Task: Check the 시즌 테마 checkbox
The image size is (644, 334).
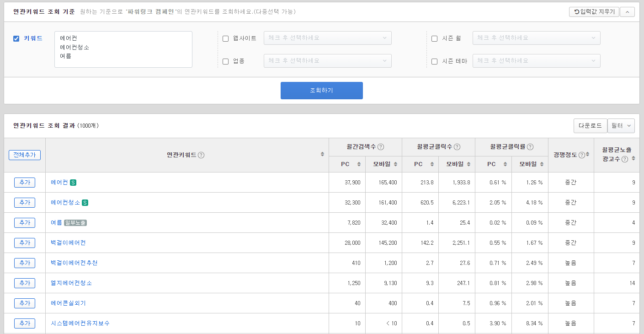Action: tap(434, 61)
